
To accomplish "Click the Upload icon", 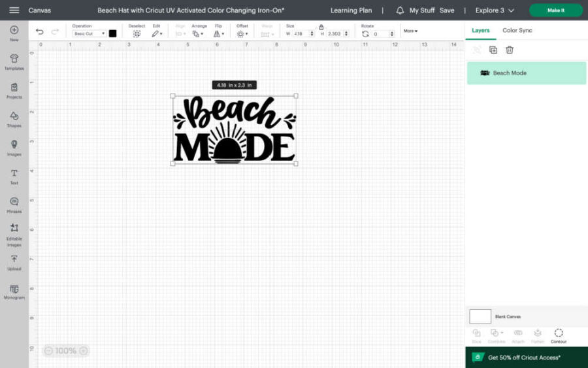I will pos(14,261).
